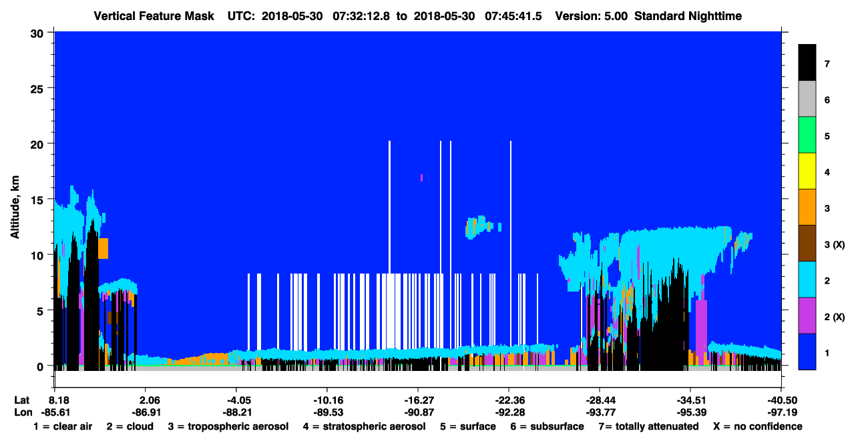
Task: Click legend text '1 = clear air'
Action: [x=63, y=426]
